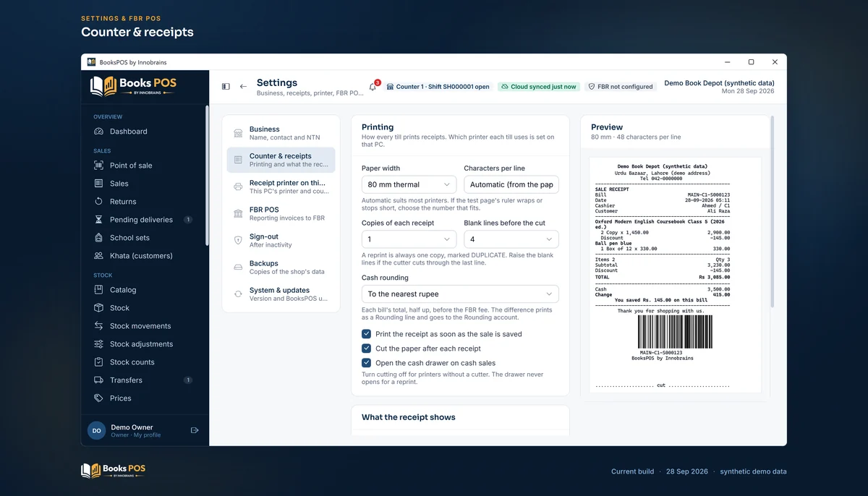
Task: Open the Catalog page
Action: pyautogui.click(x=145, y=290)
